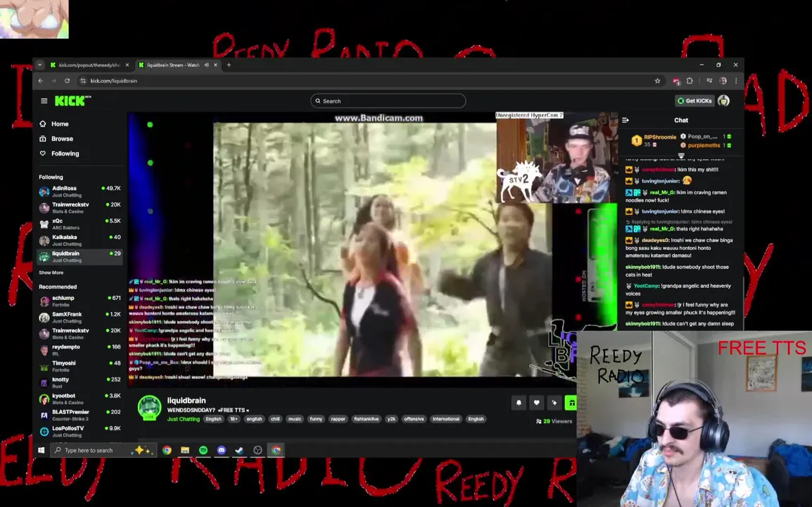Open SamXFrank recommended channel
Image resolution: width=812 pixels, height=507 pixels.
tap(80, 318)
